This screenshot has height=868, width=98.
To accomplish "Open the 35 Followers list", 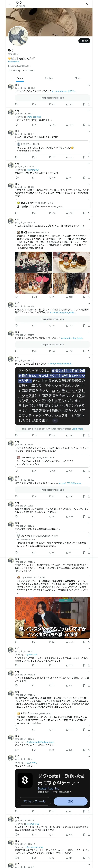I will coord(28,70).
